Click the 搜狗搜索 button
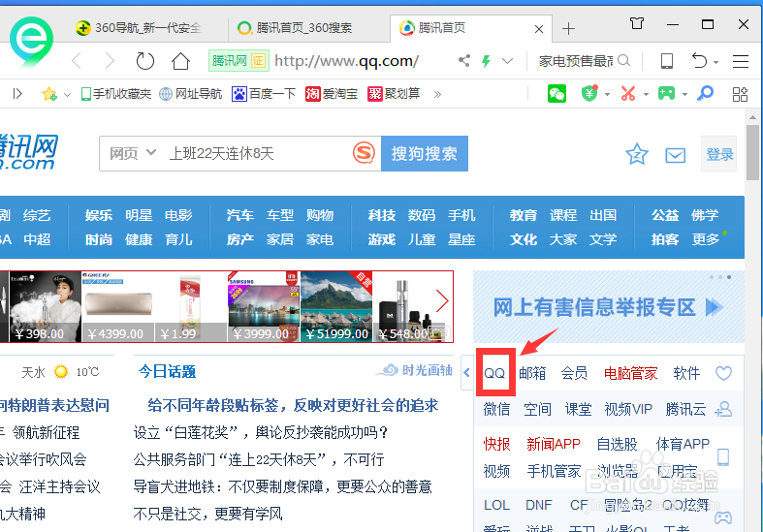763x532 pixels. click(425, 154)
